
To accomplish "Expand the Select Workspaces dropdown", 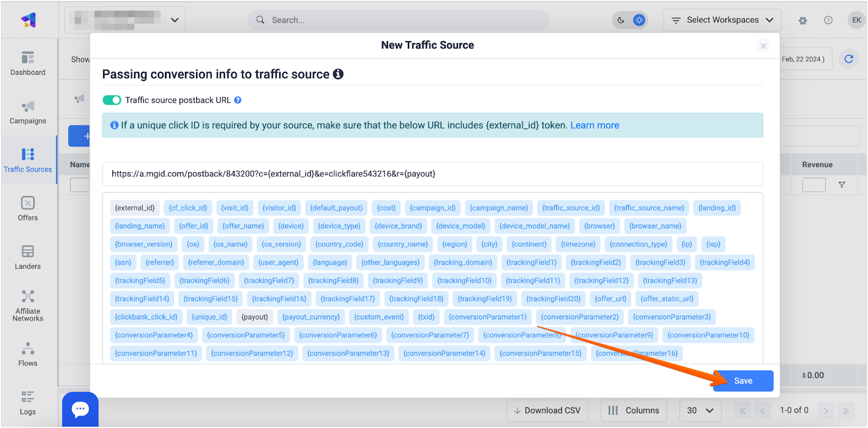I will (722, 20).
